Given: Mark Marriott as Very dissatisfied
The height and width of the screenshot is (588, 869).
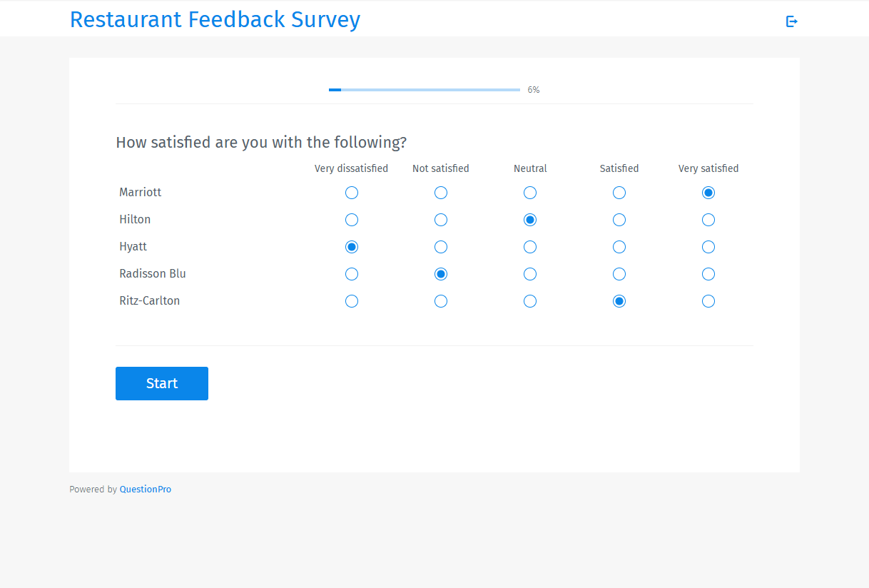Looking at the screenshot, I should (x=351, y=192).
